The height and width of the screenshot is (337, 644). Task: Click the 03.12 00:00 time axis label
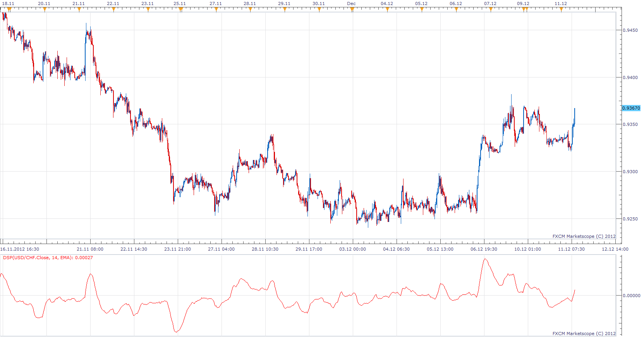click(x=352, y=249)
